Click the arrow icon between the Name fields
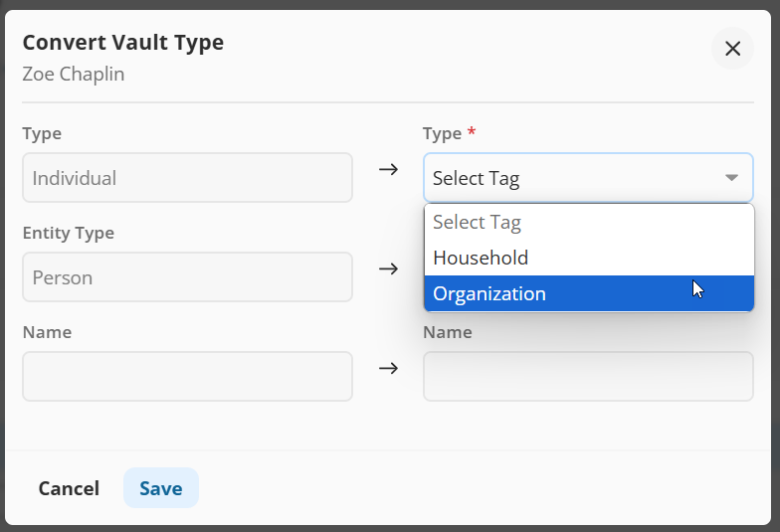 tap(388, 368)
